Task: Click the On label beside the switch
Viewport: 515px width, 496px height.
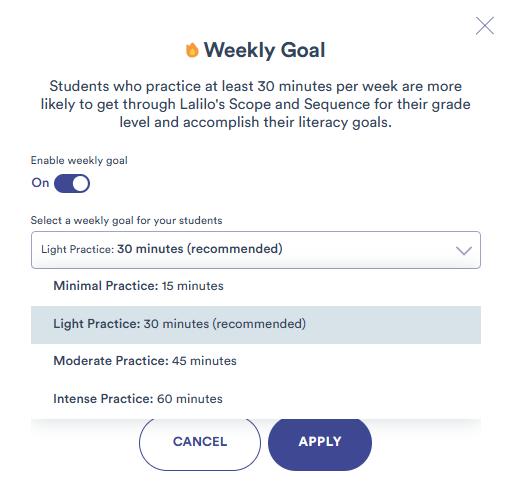Action: [x=40, y=183]
